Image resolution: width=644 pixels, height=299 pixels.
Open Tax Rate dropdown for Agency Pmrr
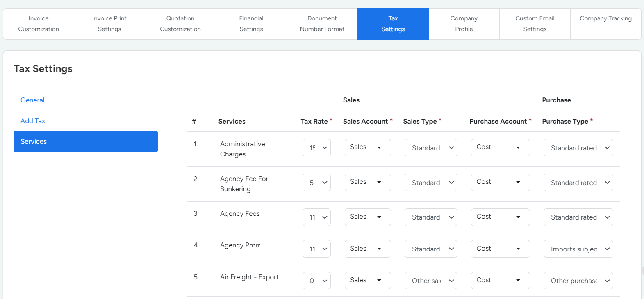316,249
